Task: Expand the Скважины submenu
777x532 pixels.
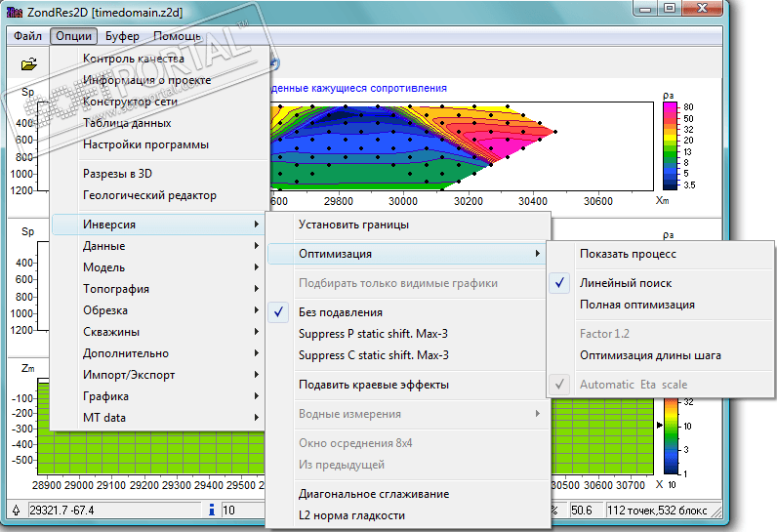Action: click(158, 332)
